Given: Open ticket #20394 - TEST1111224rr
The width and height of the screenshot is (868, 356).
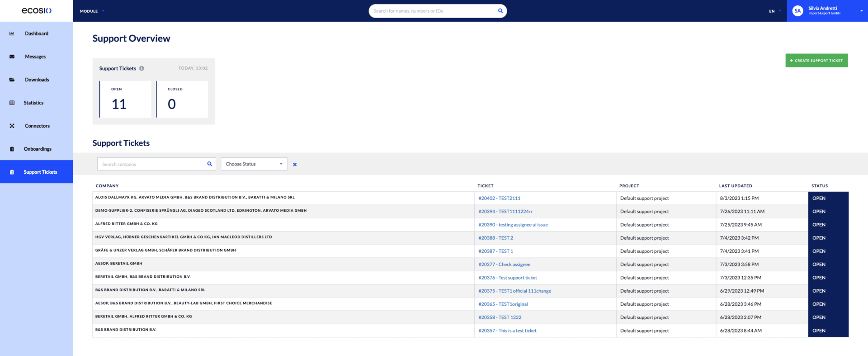Looking at the screenshot, I should (505, 211).
